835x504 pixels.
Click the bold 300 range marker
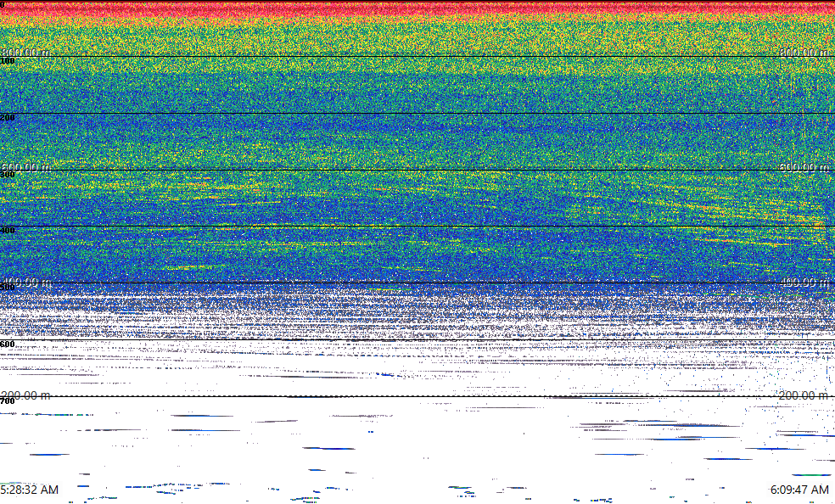(x=8, y=175)
